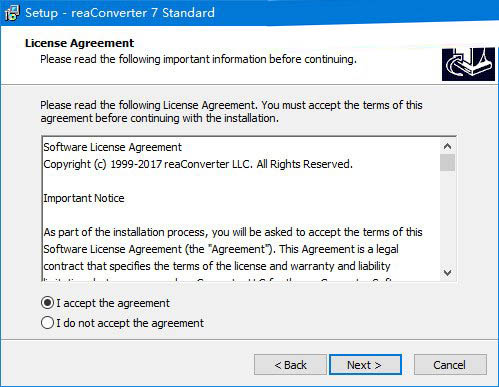The width and height of the screenshot is (499, 387).
Task: Click the Copyright 1999-2017 reaConverter line
Action: (198, 164)
